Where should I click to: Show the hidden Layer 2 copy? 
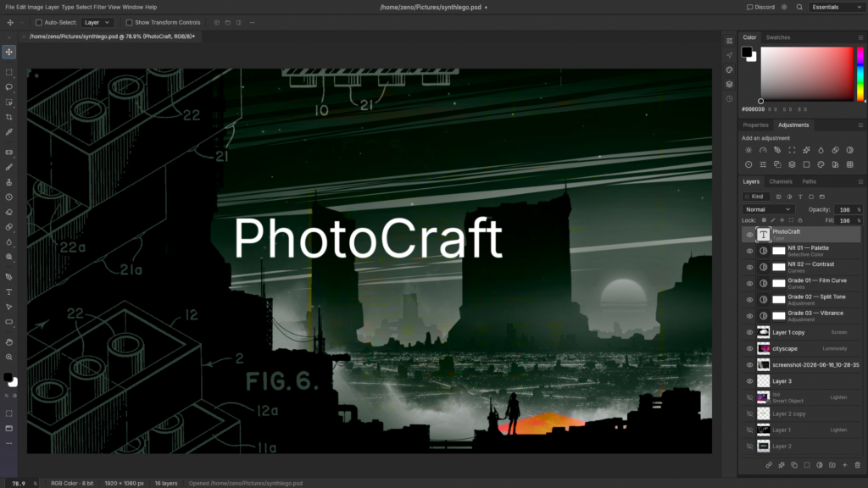[x=749, y=413]
